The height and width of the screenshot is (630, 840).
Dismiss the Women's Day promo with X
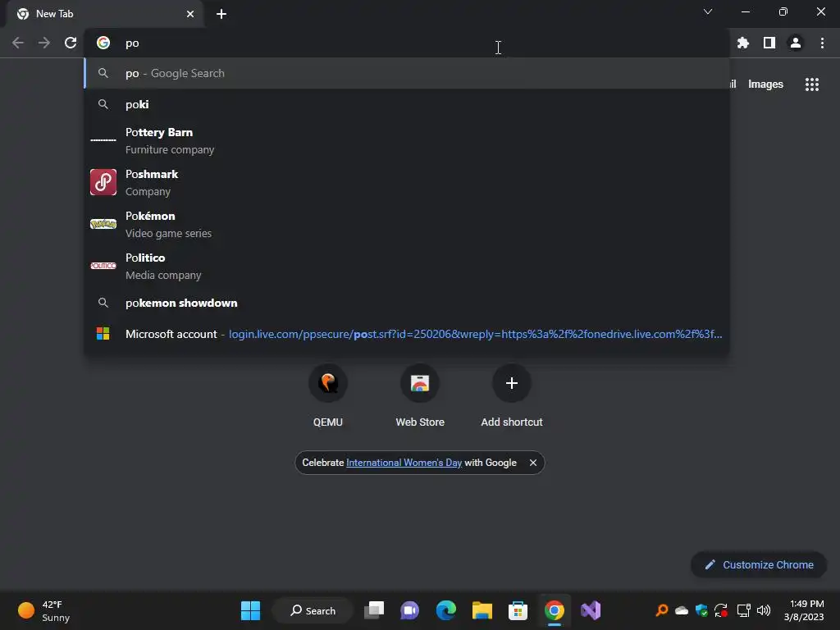pos(533,463)
